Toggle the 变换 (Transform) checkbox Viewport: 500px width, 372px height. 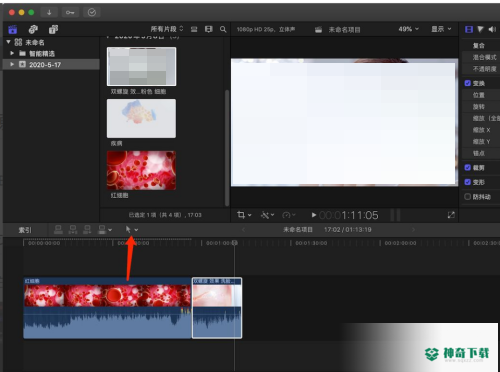tap(468, 83)
